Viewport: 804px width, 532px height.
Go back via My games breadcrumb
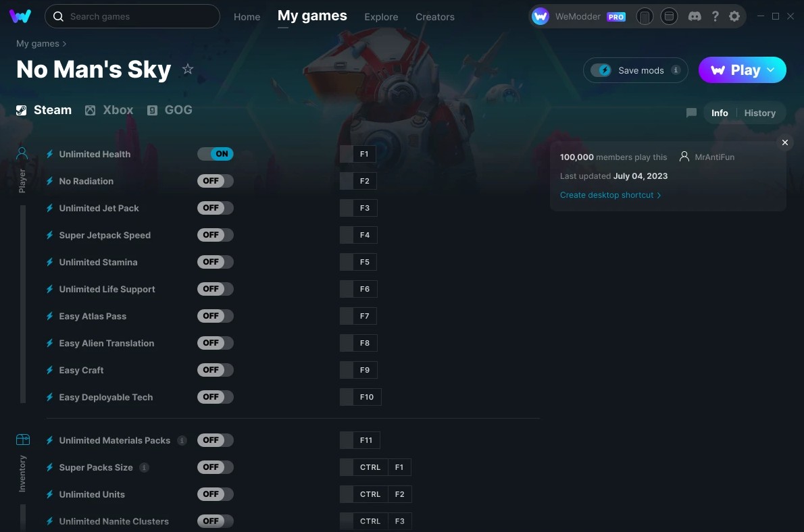[37, 44]
